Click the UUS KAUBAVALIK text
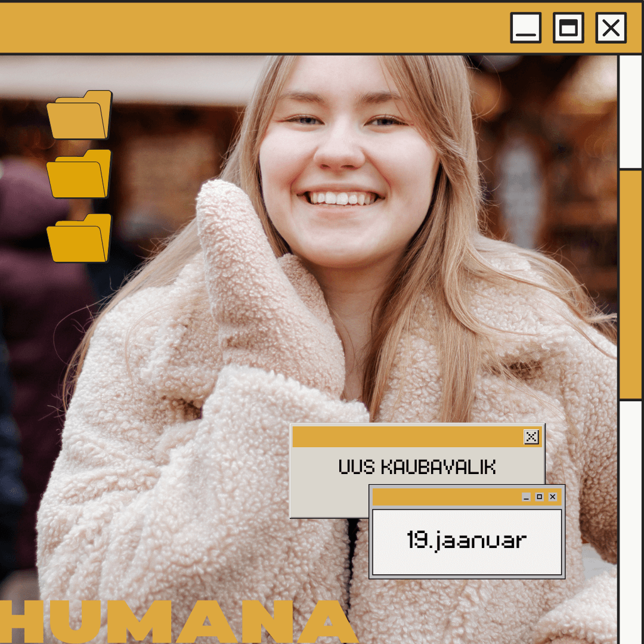 [x=417, y=467]
